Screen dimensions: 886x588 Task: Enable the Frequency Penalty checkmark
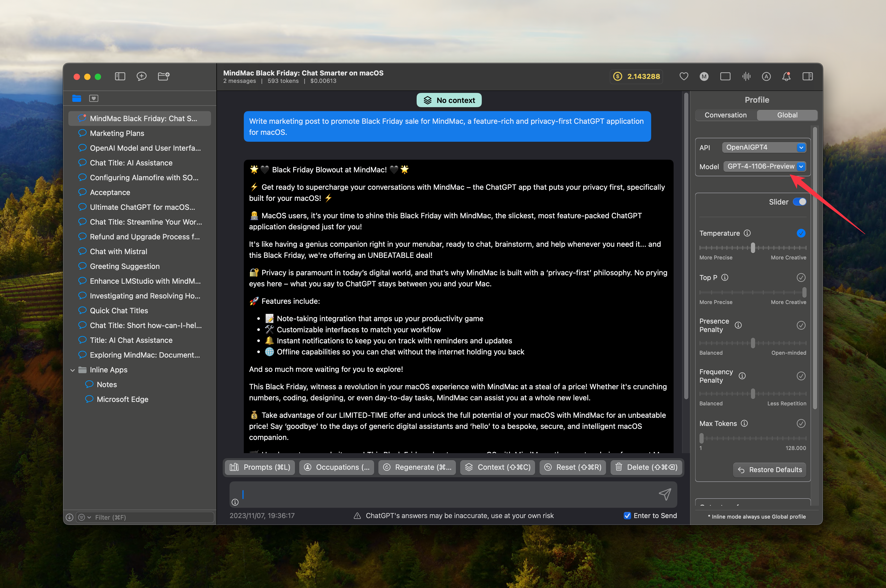point(801,376)
